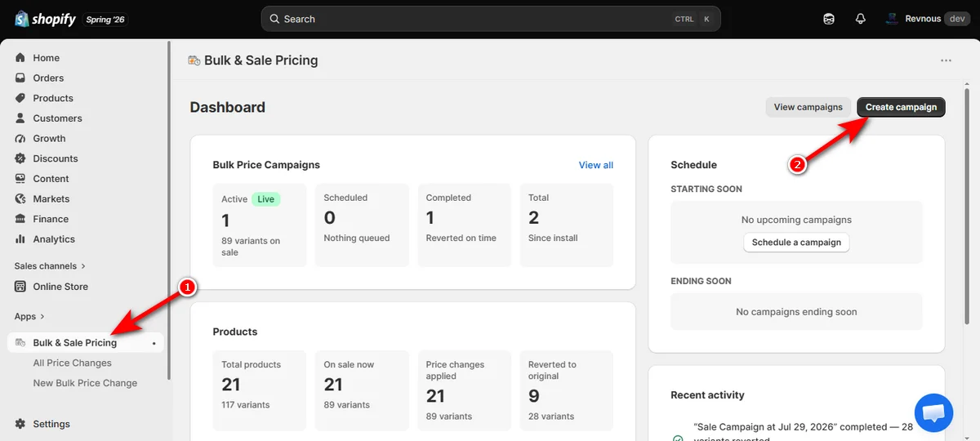Select the Growth target icon
The image size is (980, 441).
point(20,139)
